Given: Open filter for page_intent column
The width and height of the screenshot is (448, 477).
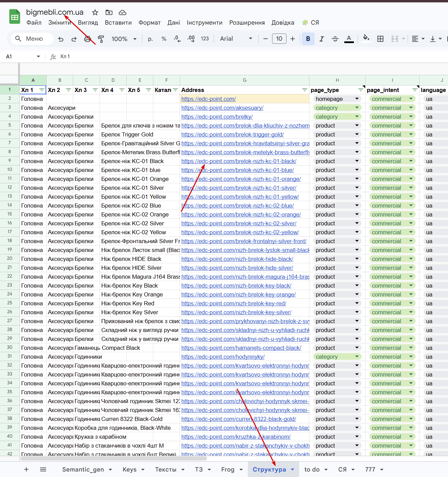Looking at the screenshot, I should tap(415, 90).
